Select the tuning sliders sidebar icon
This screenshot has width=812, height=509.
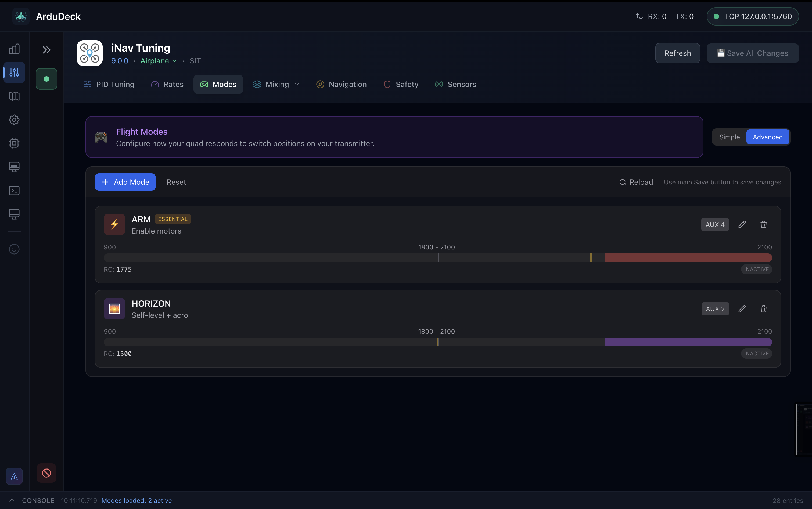click(14, 72)
